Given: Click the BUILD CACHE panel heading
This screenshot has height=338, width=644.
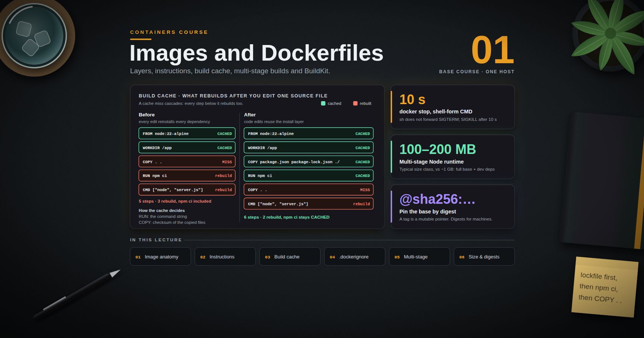Looking at the screenshot, I should (x=233, y=96).
